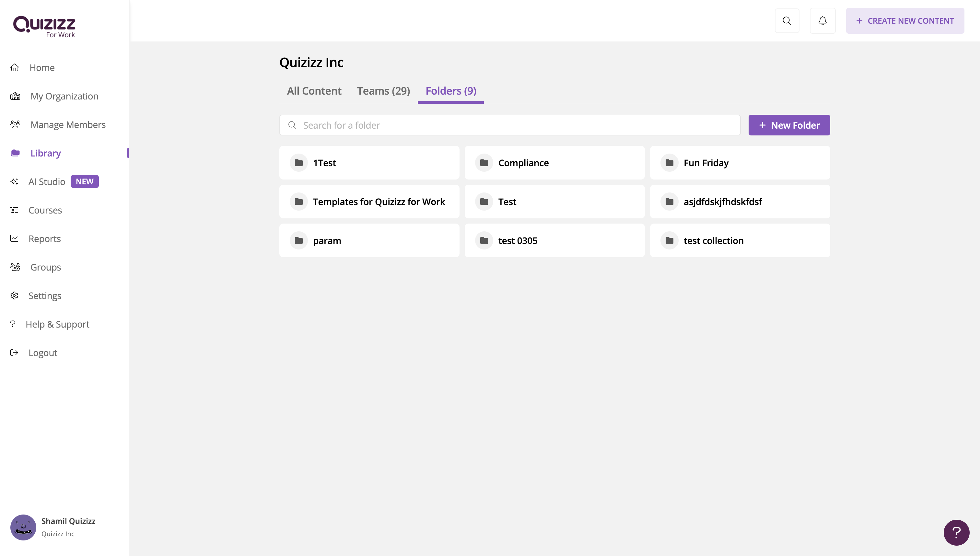Click the search magnifier icon in header
Screen dimensions: 980x556
click(x=787, y=21)
